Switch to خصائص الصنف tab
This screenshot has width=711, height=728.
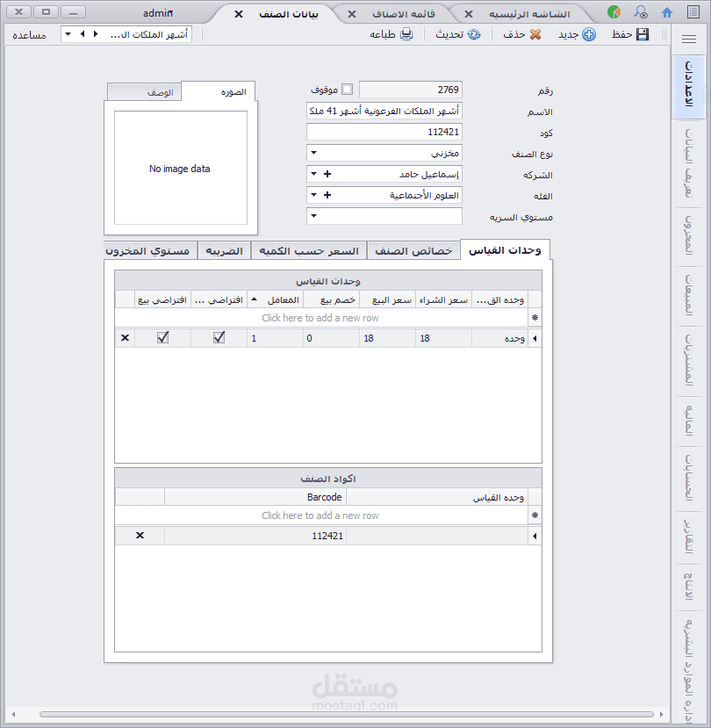tap(413, 251)
